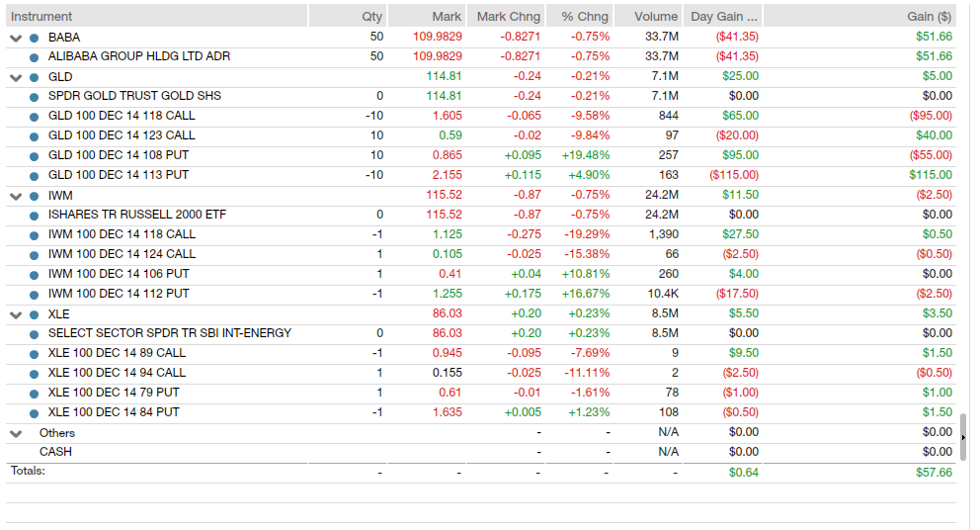
Task: Collapse the XLE position group
Action: tap(16, 314)
